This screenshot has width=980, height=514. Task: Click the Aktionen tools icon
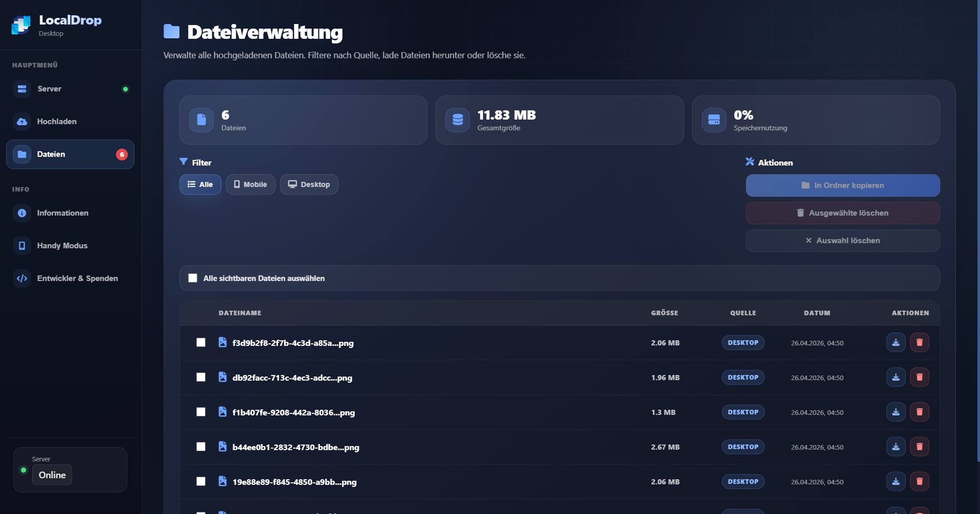750,161
